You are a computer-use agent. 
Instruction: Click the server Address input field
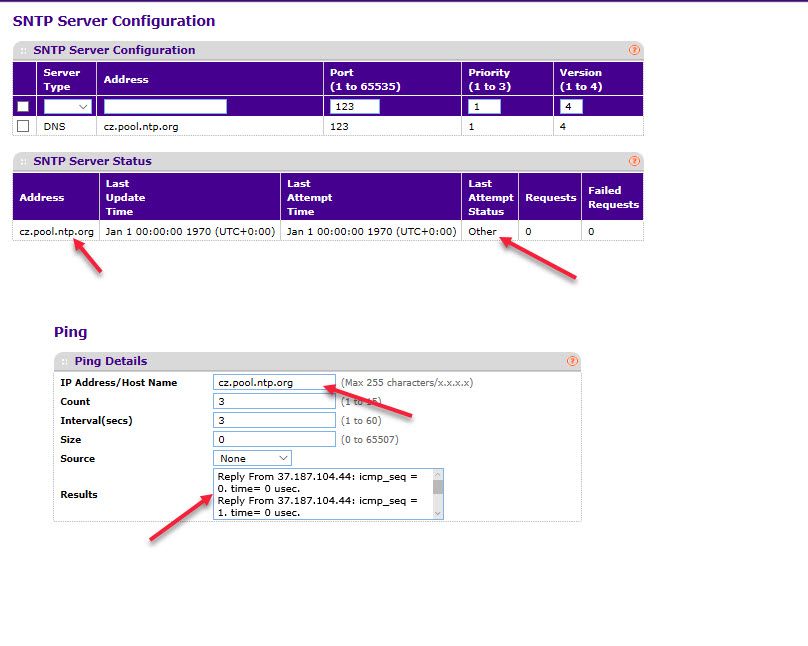click(165, 107)
